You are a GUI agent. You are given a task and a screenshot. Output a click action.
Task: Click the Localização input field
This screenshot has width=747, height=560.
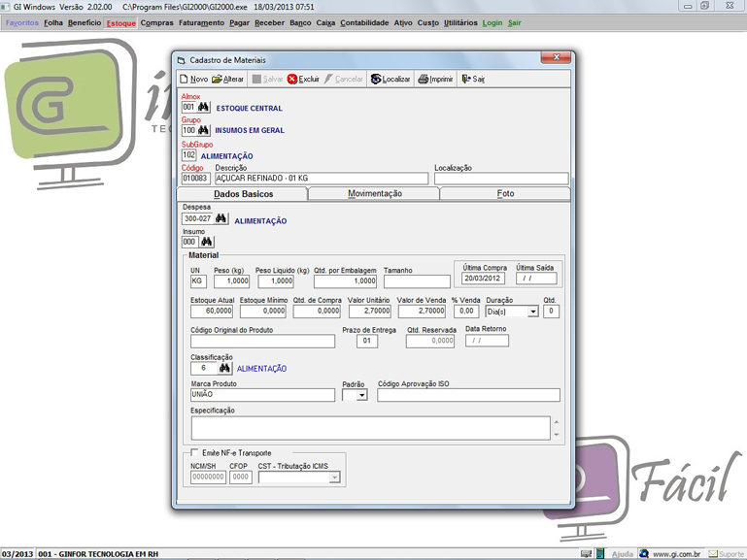(501, 179)
